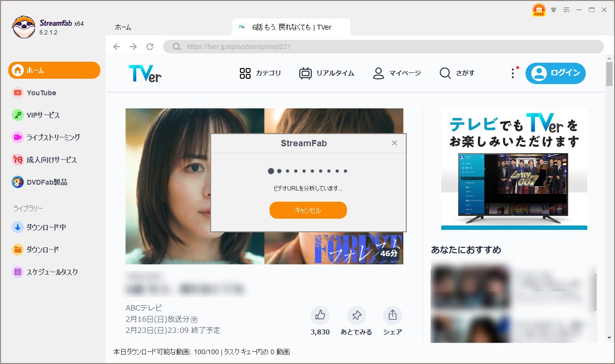Click the TVer logo

[145, 73]
